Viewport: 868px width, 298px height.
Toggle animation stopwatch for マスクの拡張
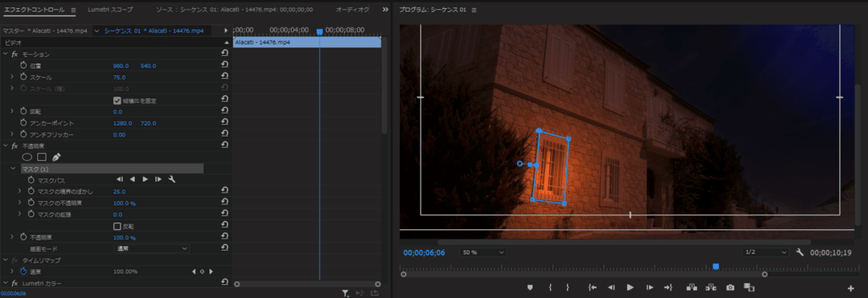click(x=31, y=215)
